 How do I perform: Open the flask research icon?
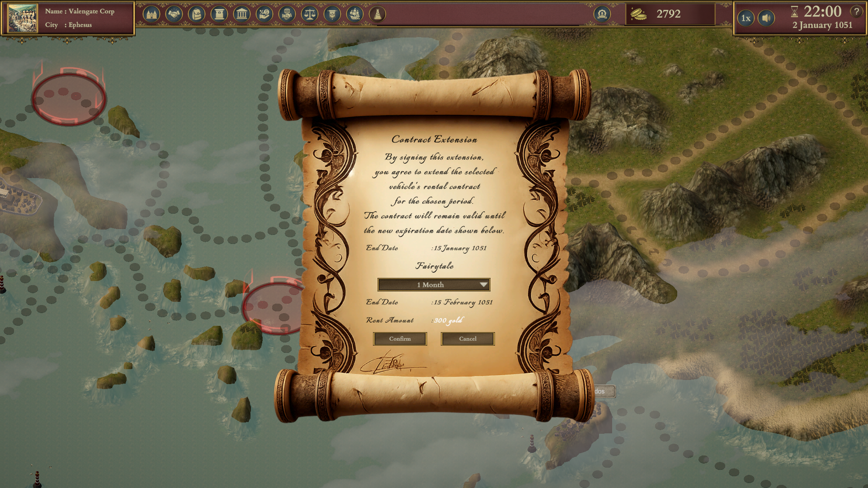(377, 14)
